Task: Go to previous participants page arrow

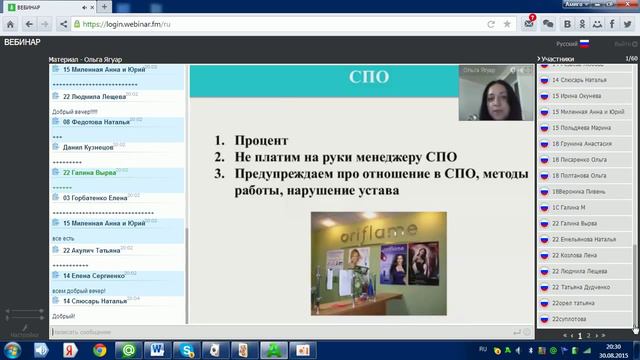Action: 572,336
